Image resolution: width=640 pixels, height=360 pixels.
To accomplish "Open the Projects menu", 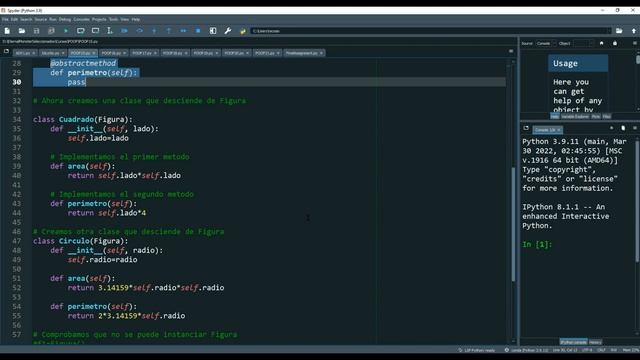I will (99, 19).
